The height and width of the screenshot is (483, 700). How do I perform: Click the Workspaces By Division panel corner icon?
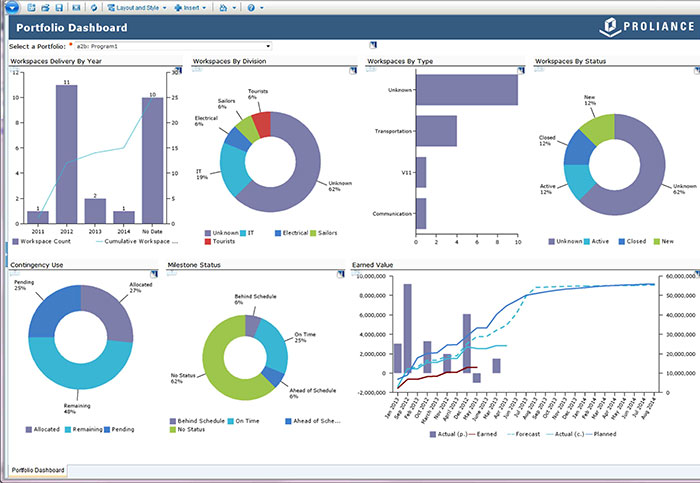353,70
